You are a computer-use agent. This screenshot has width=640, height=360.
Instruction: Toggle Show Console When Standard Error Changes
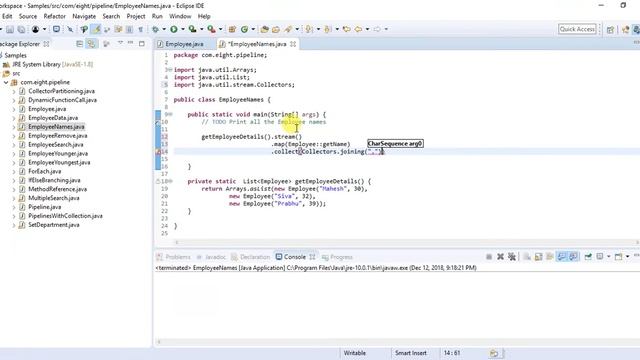(573, 257)
